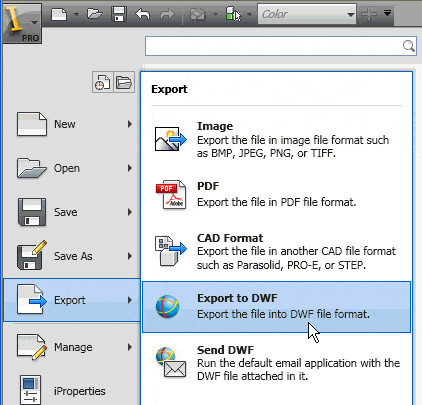Click the Export submenu panel heading
422x405 pixels.
pos(169,89)
